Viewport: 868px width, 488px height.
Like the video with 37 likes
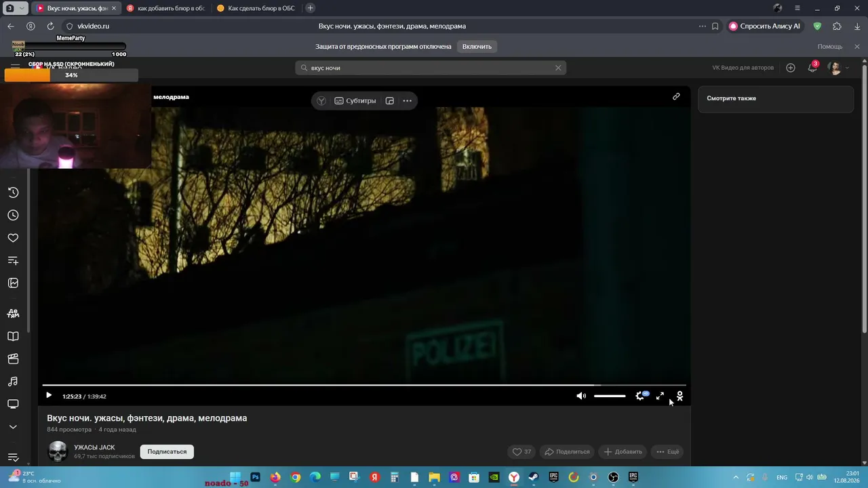[x=521, y=451]
